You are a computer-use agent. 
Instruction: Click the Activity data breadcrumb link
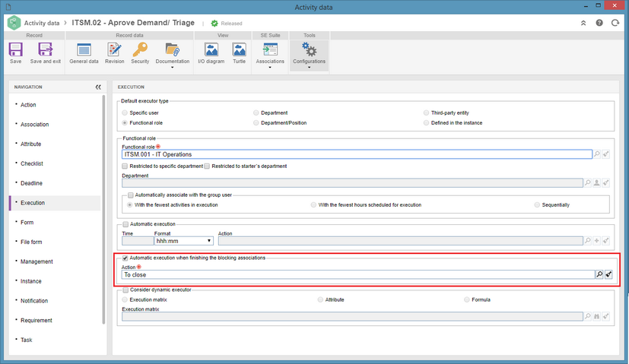coord(42,23)
